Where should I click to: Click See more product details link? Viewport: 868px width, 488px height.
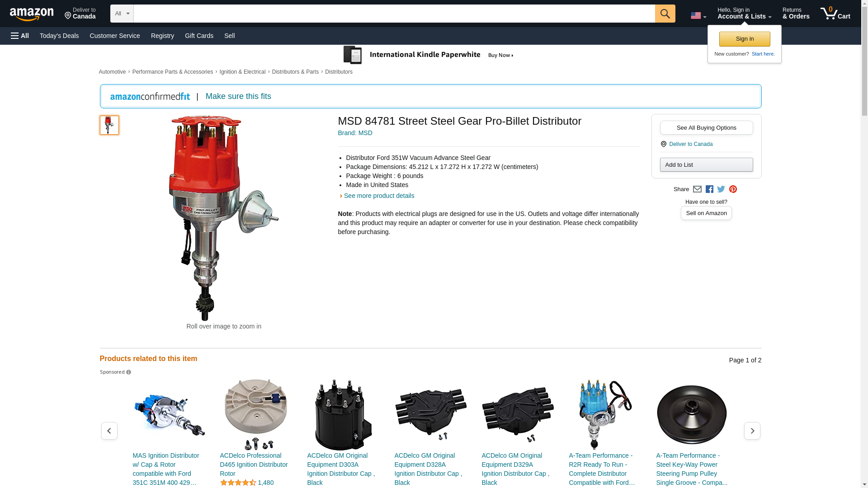click(x=378, y=196)
